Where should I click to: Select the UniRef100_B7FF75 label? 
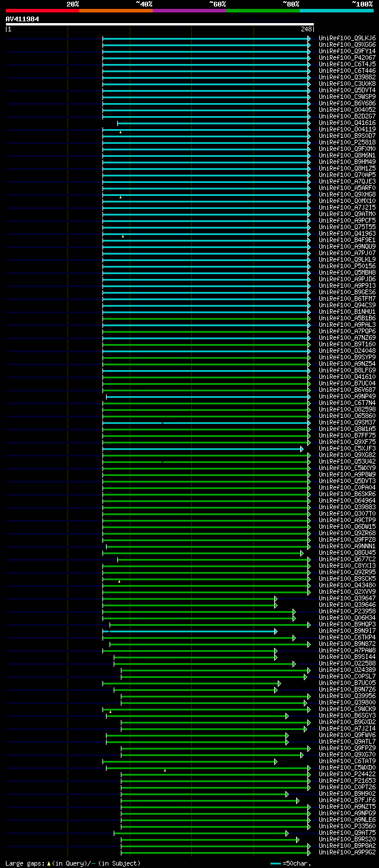click(347, 435)
